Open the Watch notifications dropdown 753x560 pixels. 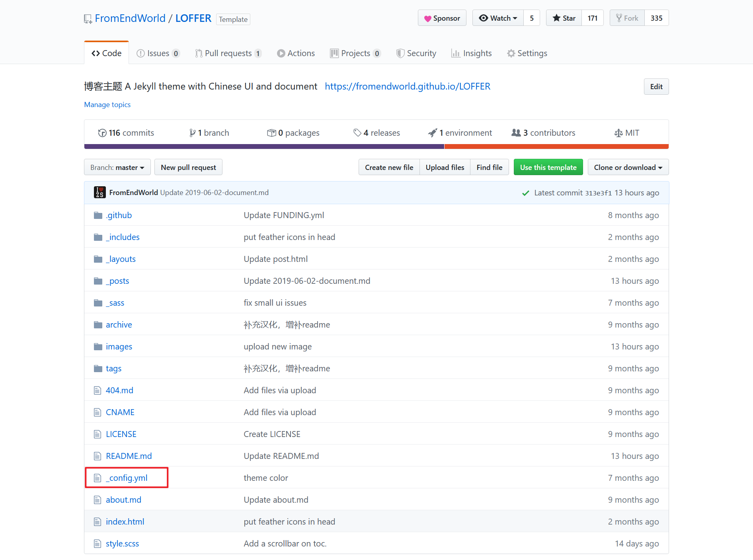(x=498, y=18)
